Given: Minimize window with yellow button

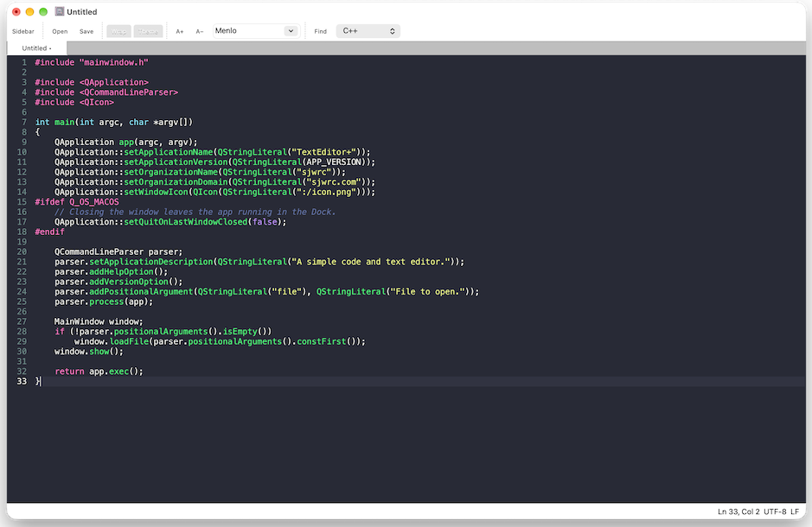Looking at the screenshot, I should tap(29, 11).
